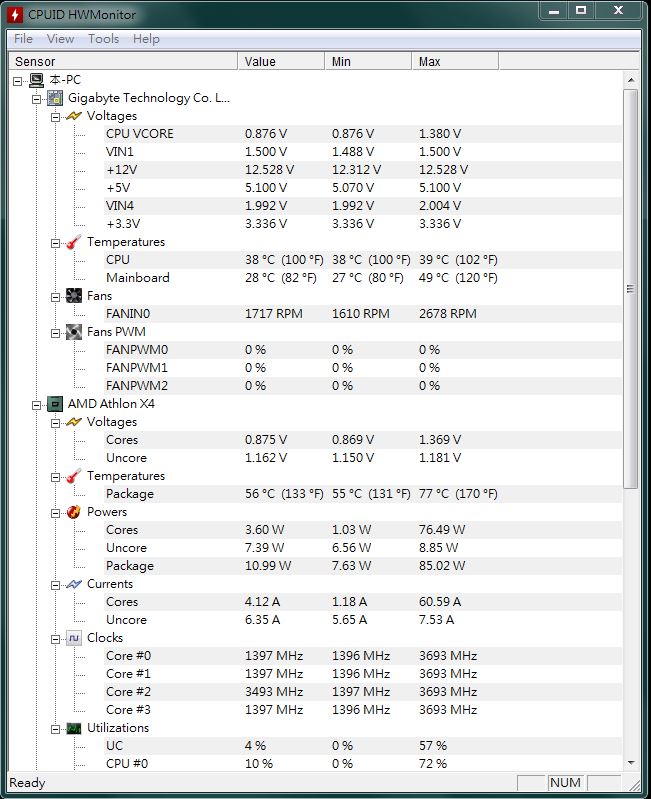Screen dimensions: 651x799
Task: Select the FANIN0 row
Action: [x=363, y=314]
